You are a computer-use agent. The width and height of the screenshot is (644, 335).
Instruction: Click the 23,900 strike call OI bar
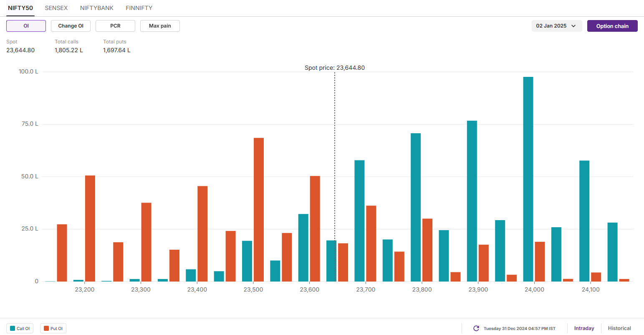pos(472,201)
